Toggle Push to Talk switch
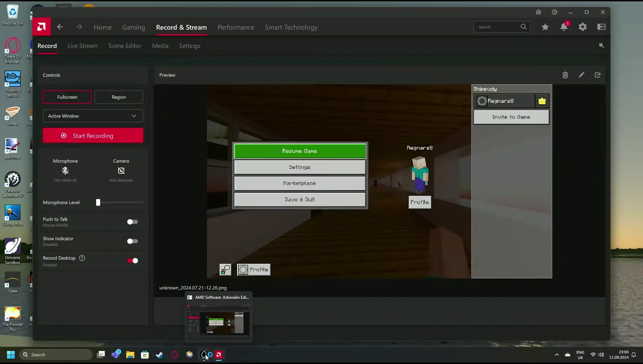 132,222
